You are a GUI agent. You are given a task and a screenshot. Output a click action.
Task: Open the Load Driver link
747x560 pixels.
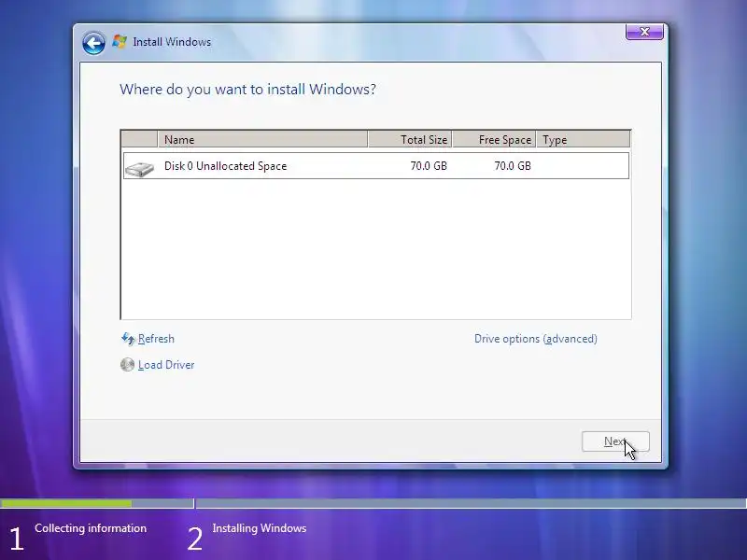tap(166, 365)
